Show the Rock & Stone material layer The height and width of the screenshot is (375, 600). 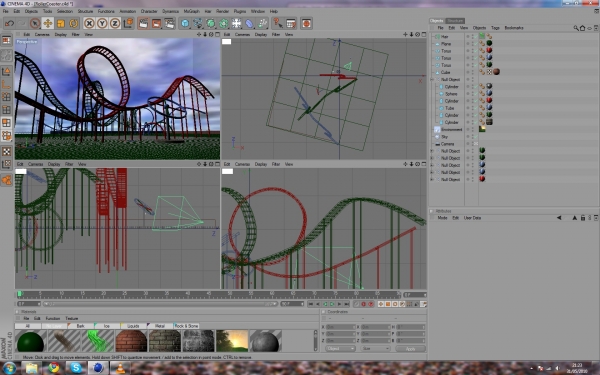click(186, 326)
